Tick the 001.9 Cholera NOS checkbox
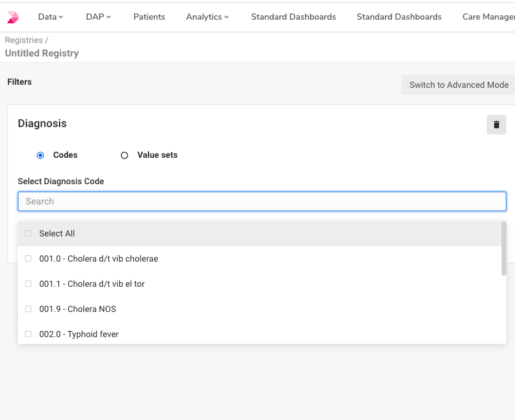The width and height of the screenshot is (515, 420). point(28,309)
